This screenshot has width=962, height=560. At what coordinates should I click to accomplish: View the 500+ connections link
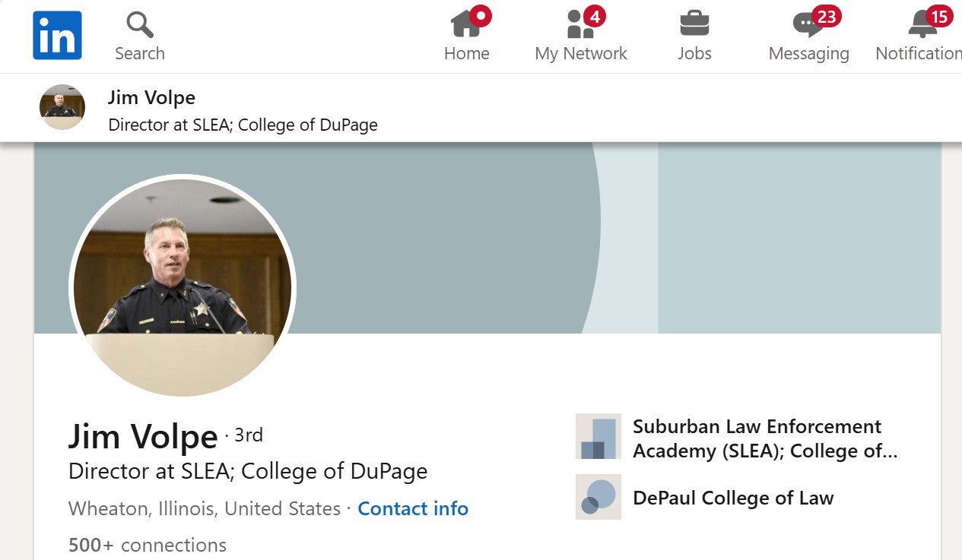(x=148, y=545)
